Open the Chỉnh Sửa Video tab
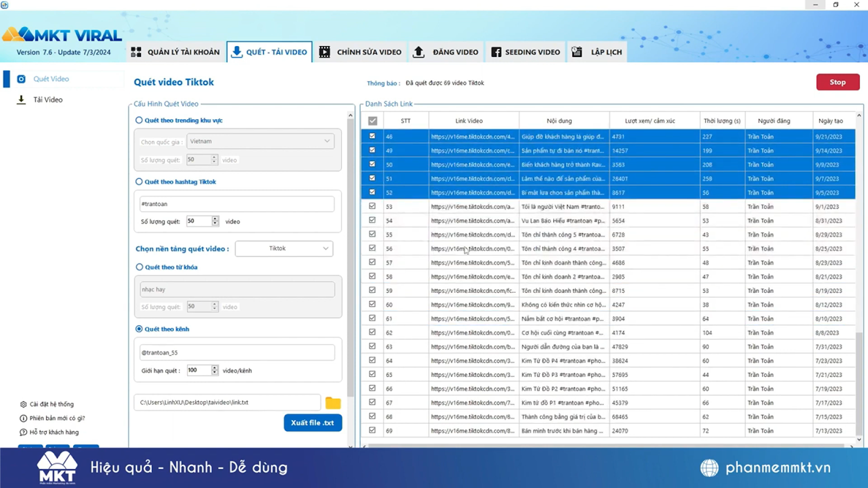868x488 pixels. pos(360,52)
